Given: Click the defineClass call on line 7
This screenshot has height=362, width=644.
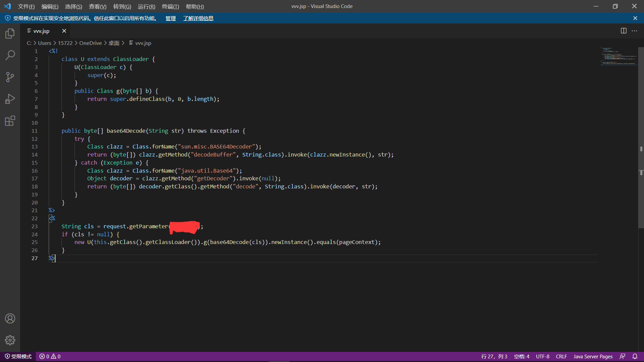Looking at the screenshot, I should 147,99.
